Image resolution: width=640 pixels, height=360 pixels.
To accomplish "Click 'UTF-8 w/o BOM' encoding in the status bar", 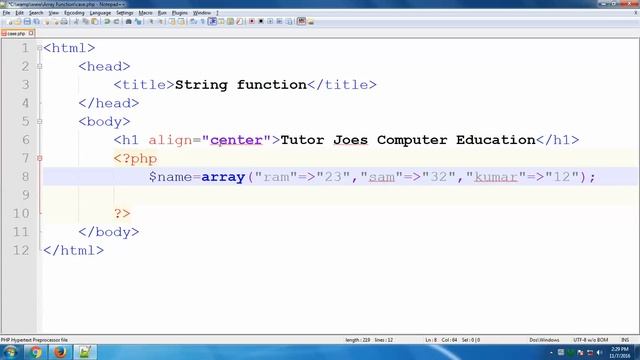I will 590,340.
